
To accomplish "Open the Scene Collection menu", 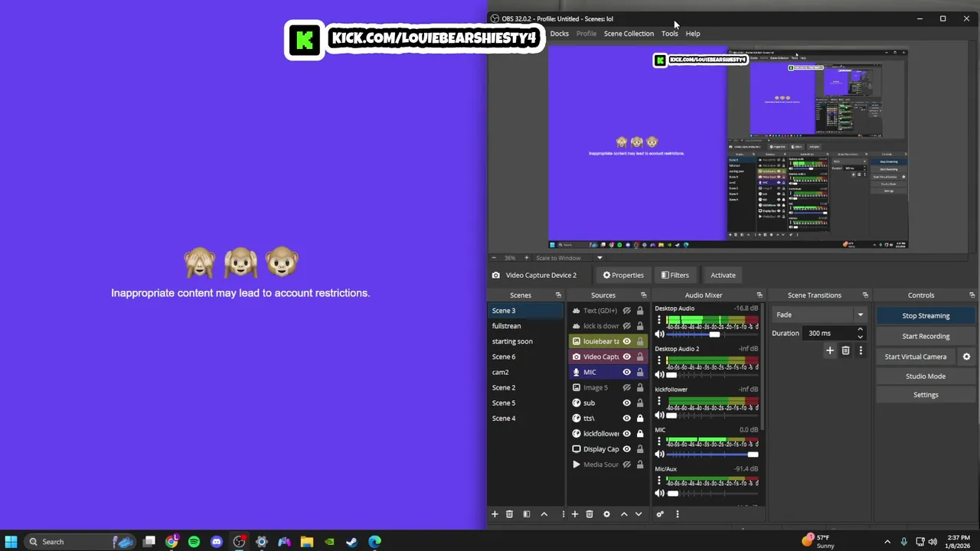I will point(629,34).
